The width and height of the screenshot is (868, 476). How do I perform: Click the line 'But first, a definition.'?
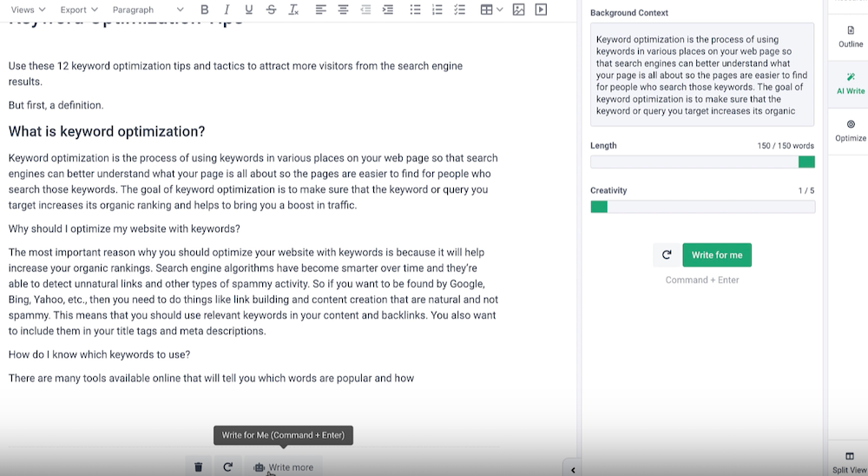56,105
